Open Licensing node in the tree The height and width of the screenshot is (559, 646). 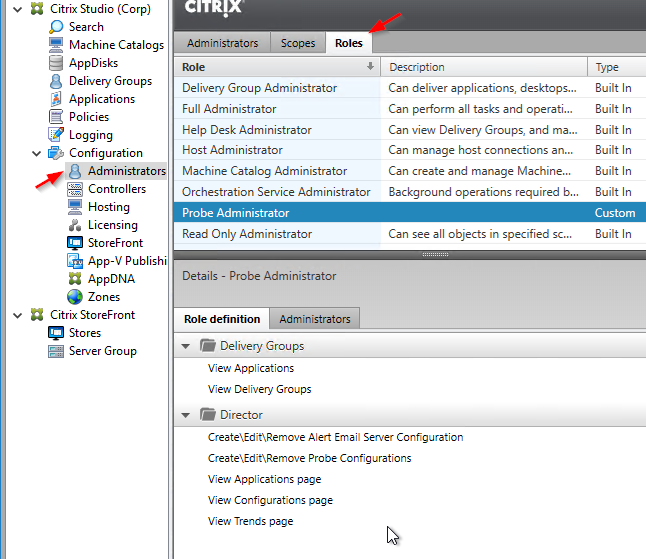pyautogui.click(x=113, y=225)
